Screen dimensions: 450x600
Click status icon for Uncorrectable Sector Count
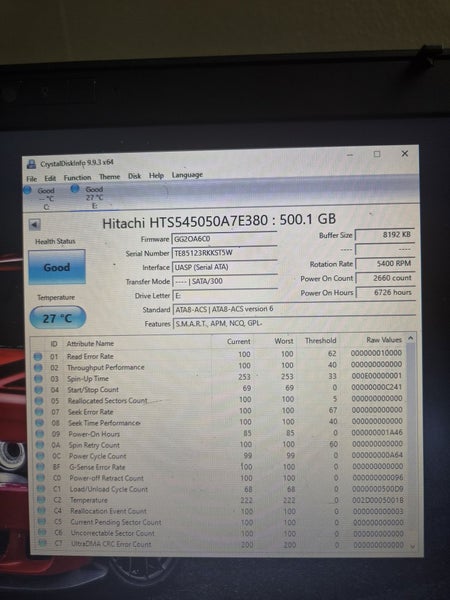click(x=42, y=533)
